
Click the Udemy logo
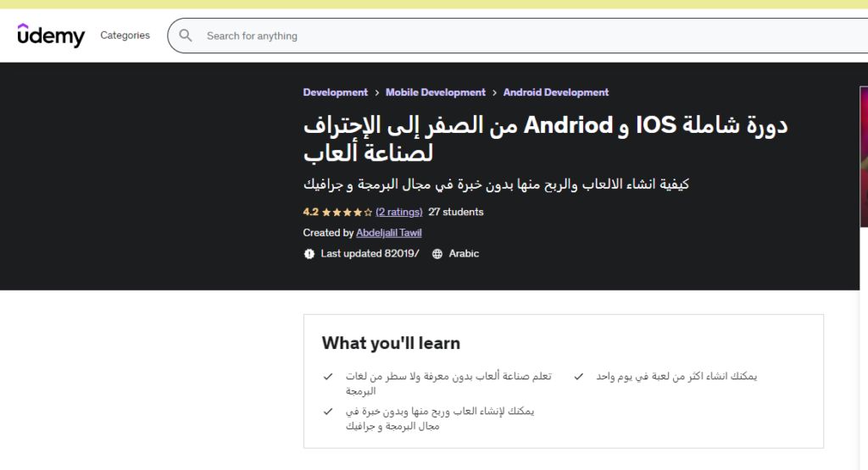coord(51,36)
